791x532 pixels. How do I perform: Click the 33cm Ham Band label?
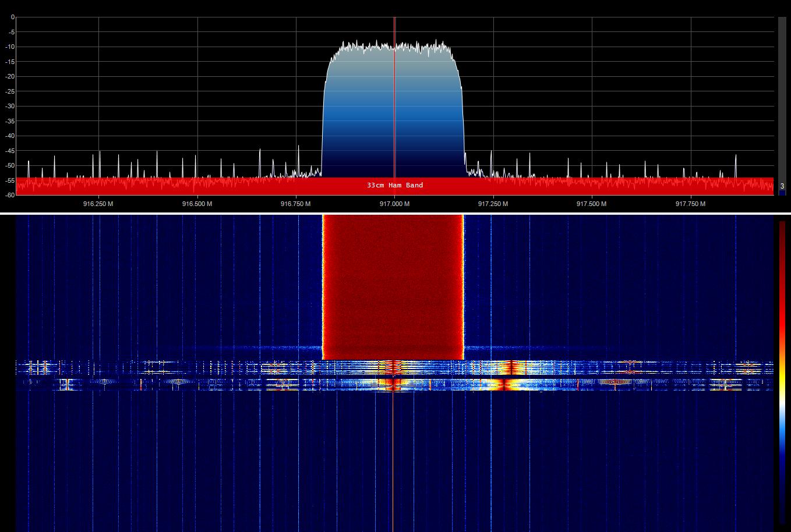[395, 185]
